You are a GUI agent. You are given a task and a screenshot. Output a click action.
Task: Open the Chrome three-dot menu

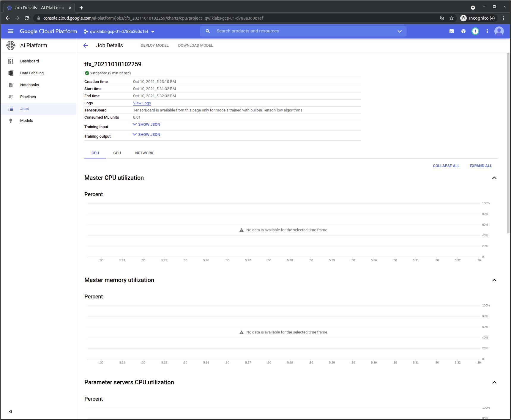pyautogui.click(x=503, y=18)
